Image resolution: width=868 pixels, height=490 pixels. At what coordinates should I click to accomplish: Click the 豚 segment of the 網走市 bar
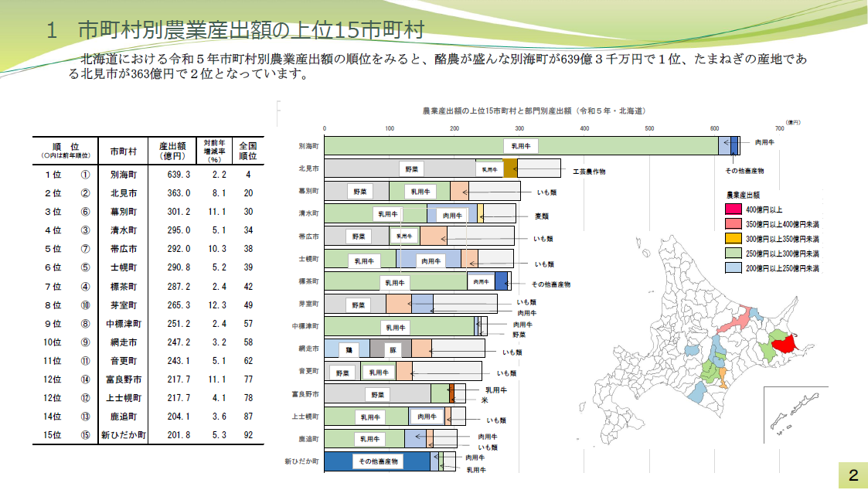tap(393, 350)
